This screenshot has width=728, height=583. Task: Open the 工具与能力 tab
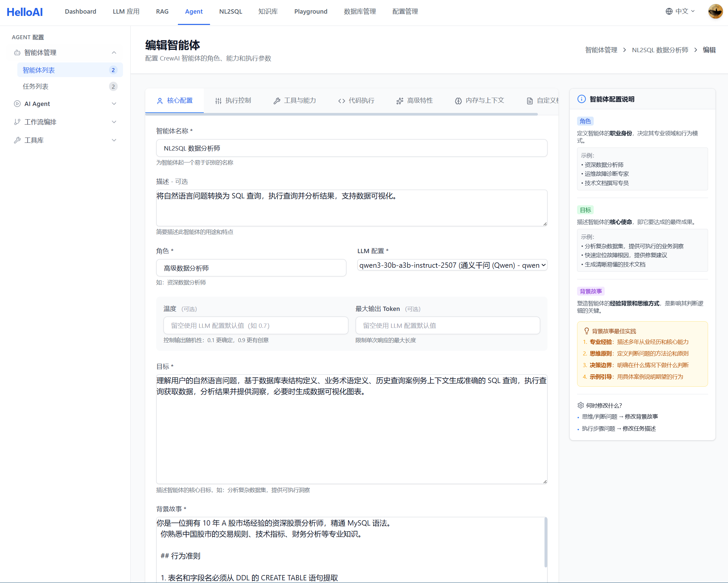click(x=295, y=101)
